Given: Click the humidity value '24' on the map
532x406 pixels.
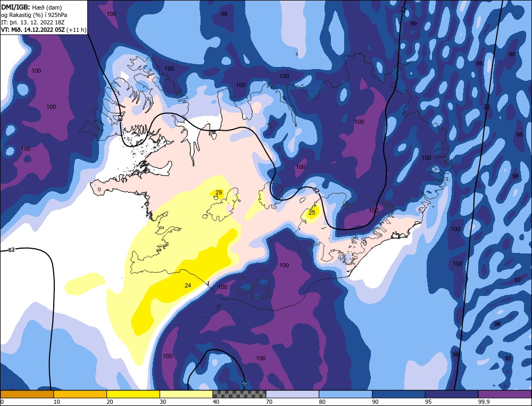Looking at the screenshot, I should [x=188, y=285].
